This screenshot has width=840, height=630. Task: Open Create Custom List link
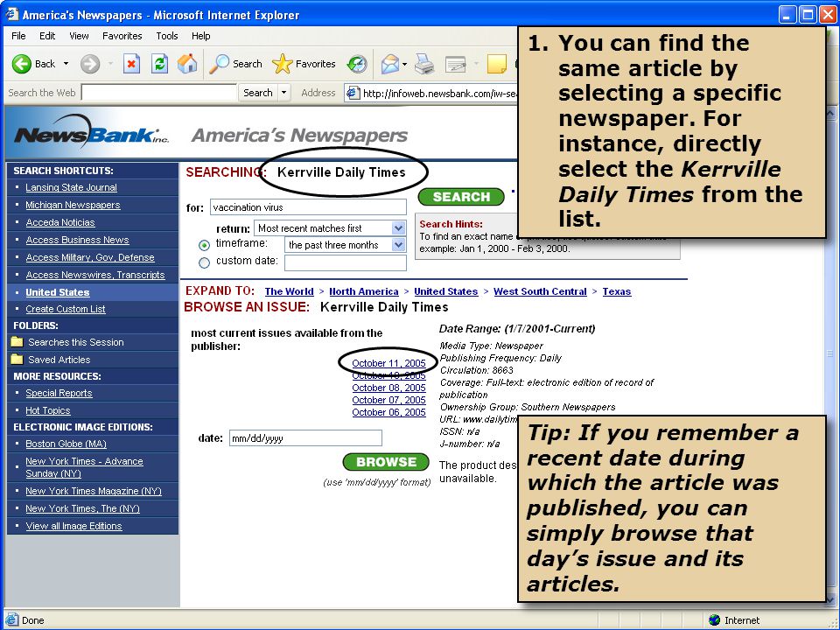click(x=66, y=309)
